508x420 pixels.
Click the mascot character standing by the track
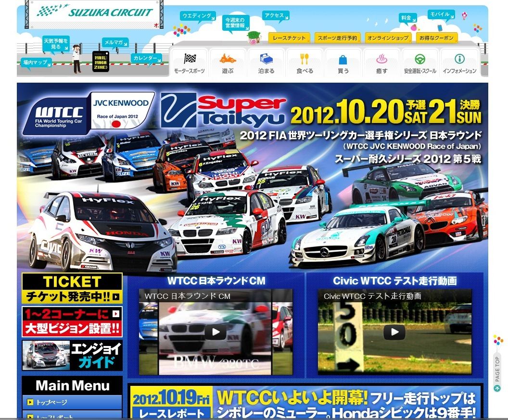click(76, 59)
